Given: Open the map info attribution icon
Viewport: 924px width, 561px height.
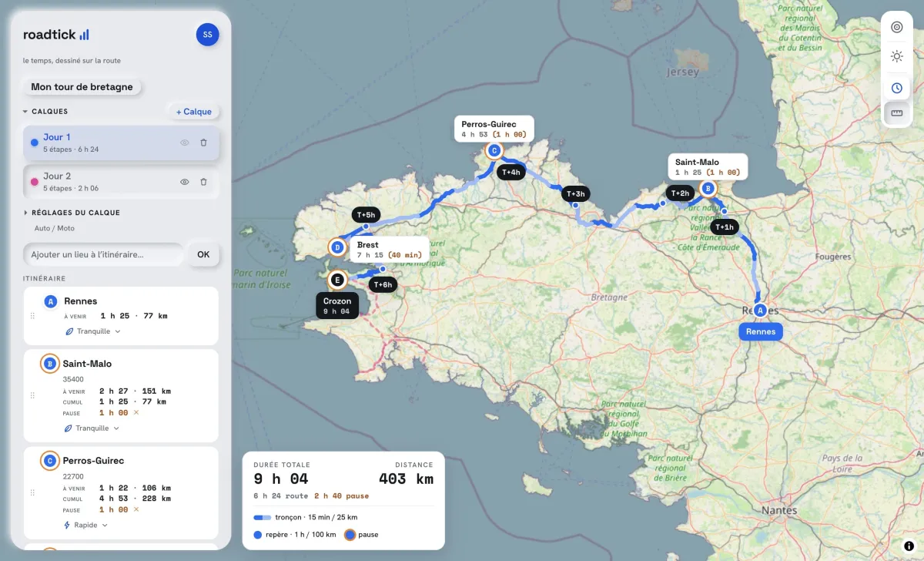Looking at the screenshot, I should click(x=909, y=546).
